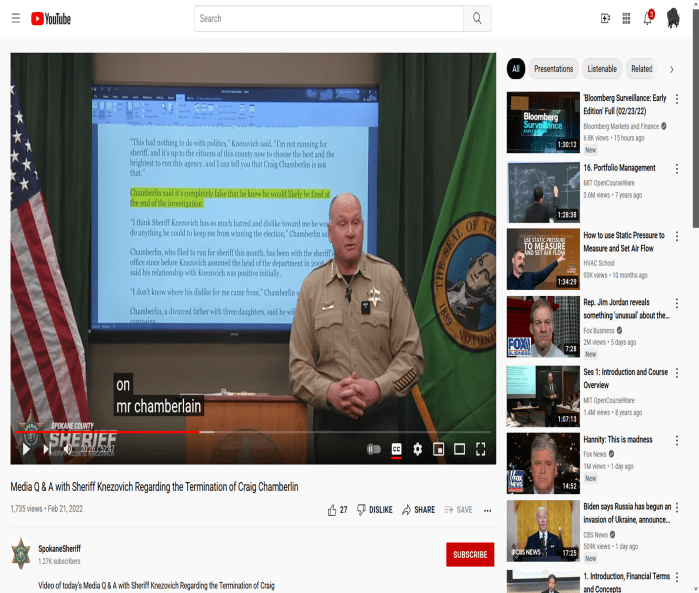Switch to miniplayer view

[x=438, y=449]
